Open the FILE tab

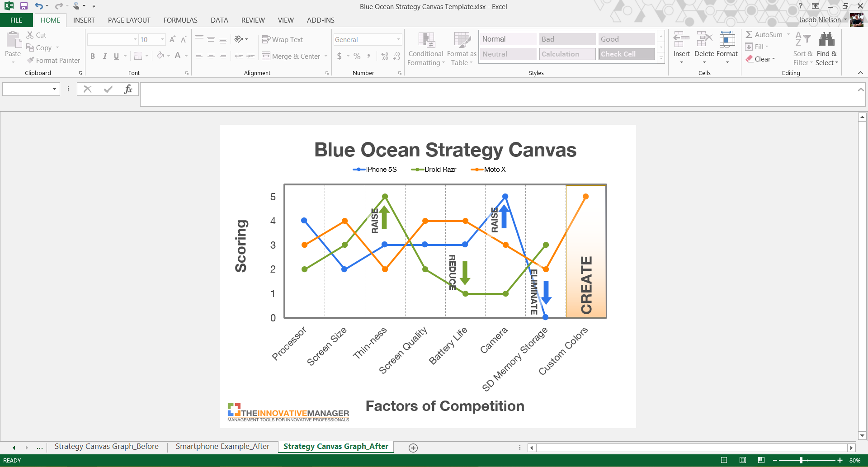(x=16, y=20)
